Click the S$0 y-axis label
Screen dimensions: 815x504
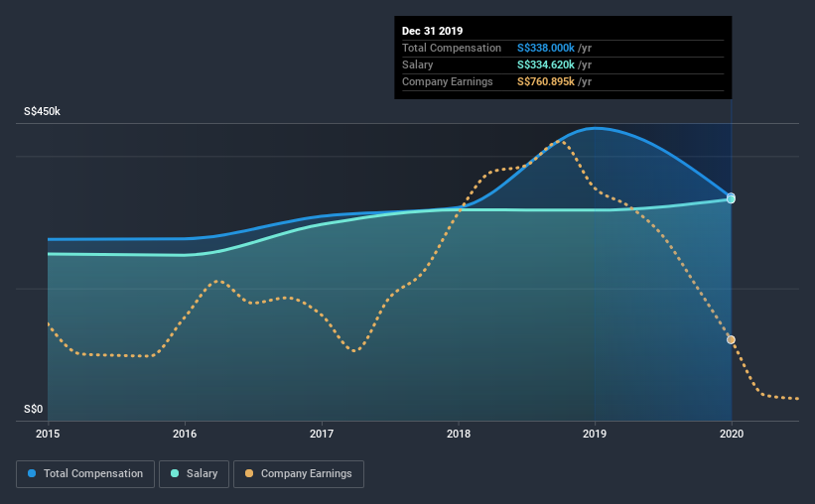point(34,409)
